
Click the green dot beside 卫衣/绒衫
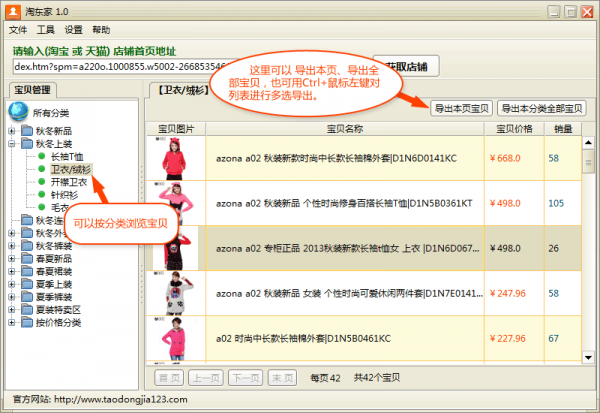[42, 169]
